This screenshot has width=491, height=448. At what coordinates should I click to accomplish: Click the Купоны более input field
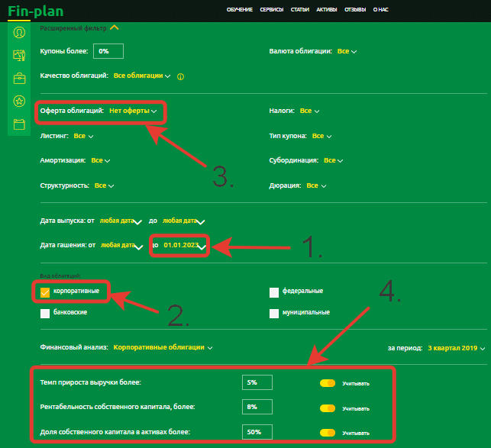[108, 51]
